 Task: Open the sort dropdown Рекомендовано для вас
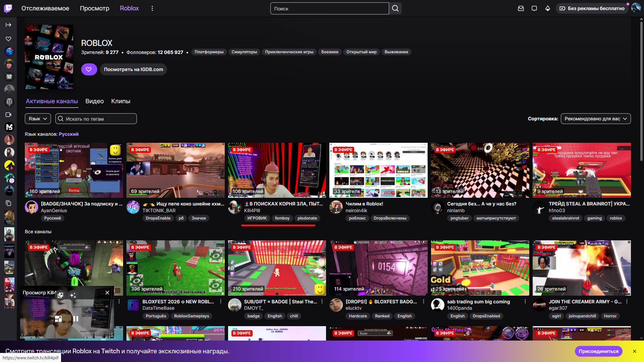coord(595,119)
